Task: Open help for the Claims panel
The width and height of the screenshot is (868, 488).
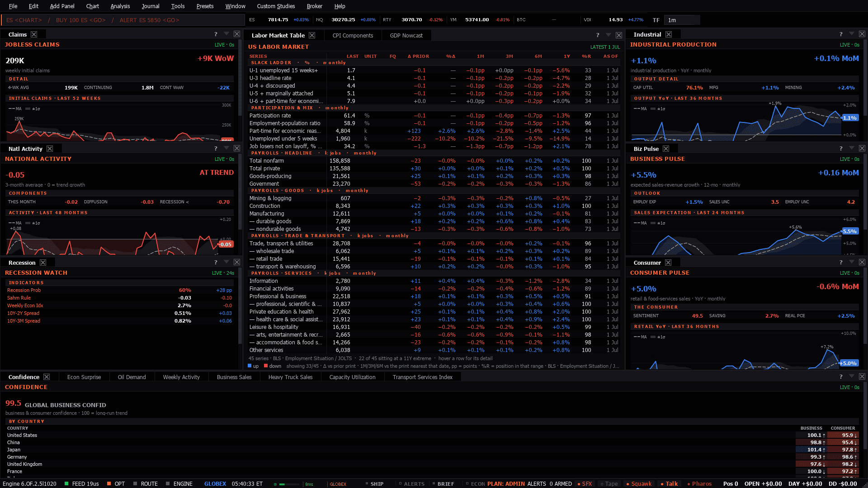Action: pyautogui.click(x=216, y=34)
